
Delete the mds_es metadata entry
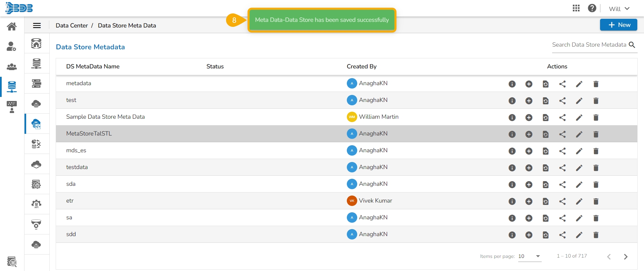pos(596,151)
